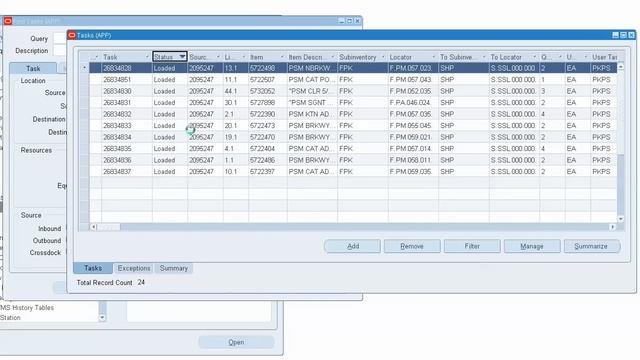Click the Remove button
The width and height of the screenshot is (640, 360).
click(x=412, y=246)
